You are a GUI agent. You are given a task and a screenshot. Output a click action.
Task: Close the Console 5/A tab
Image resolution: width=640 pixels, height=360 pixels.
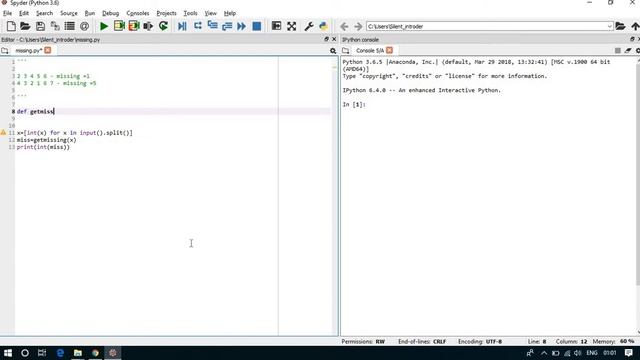[389, 50]
